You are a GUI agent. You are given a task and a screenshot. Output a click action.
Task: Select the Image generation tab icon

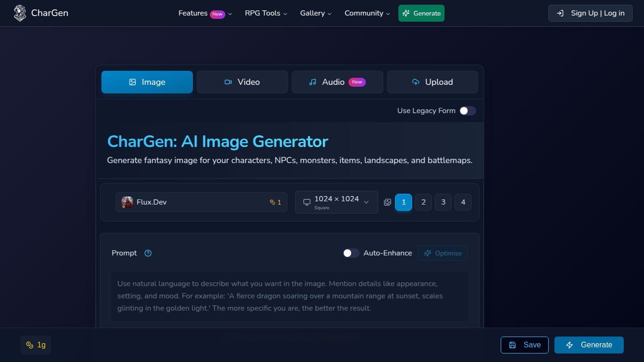(x=132, y=82)
